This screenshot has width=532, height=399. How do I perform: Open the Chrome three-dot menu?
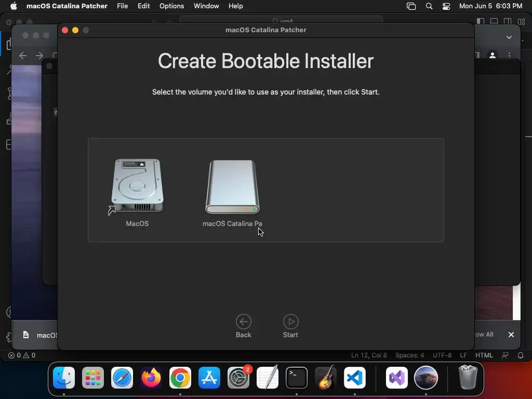pyautogui.click(x=509, y=55)
